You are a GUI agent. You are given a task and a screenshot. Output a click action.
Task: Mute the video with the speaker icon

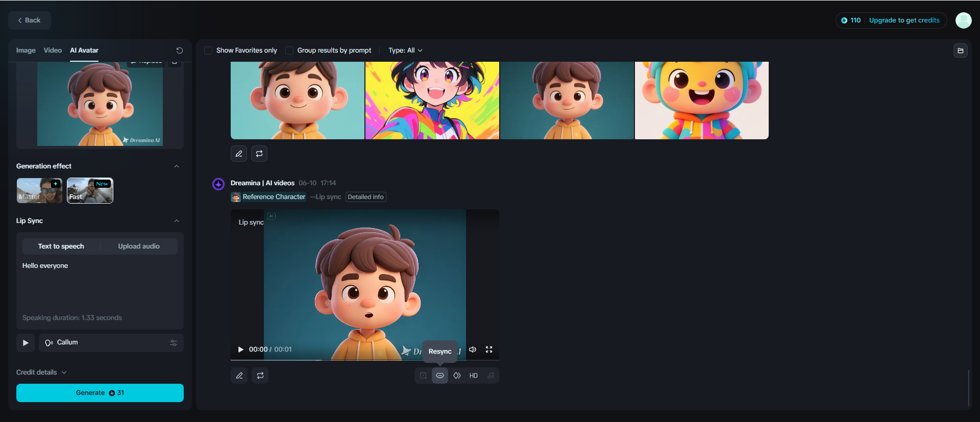(473, 350)
